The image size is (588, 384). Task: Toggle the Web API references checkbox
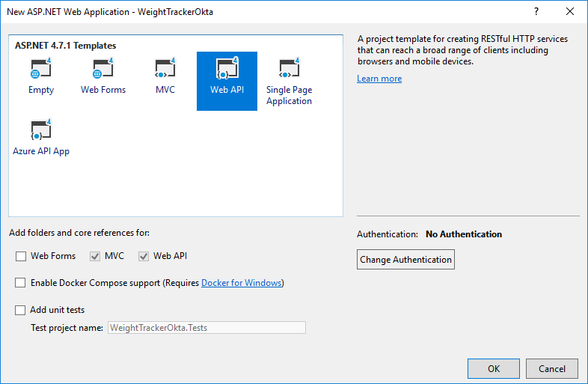tap(144, 257)
